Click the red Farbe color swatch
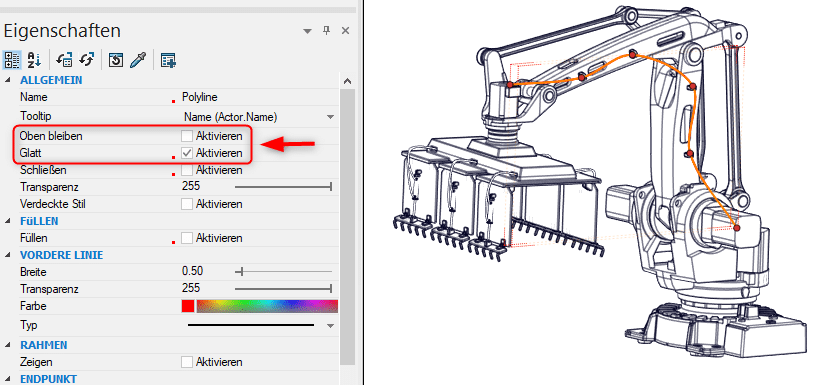This screenshot has width=830, height=385. 187,306
